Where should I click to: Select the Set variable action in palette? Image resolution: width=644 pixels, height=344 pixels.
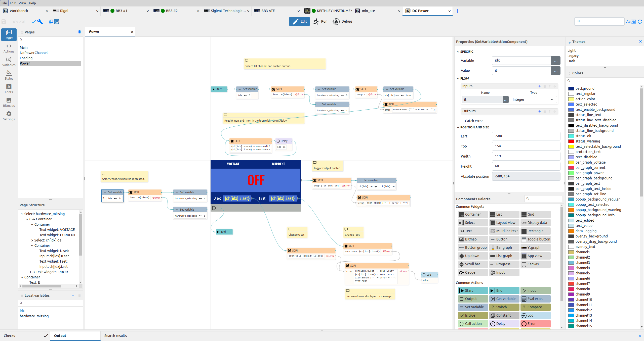(473, 307)
